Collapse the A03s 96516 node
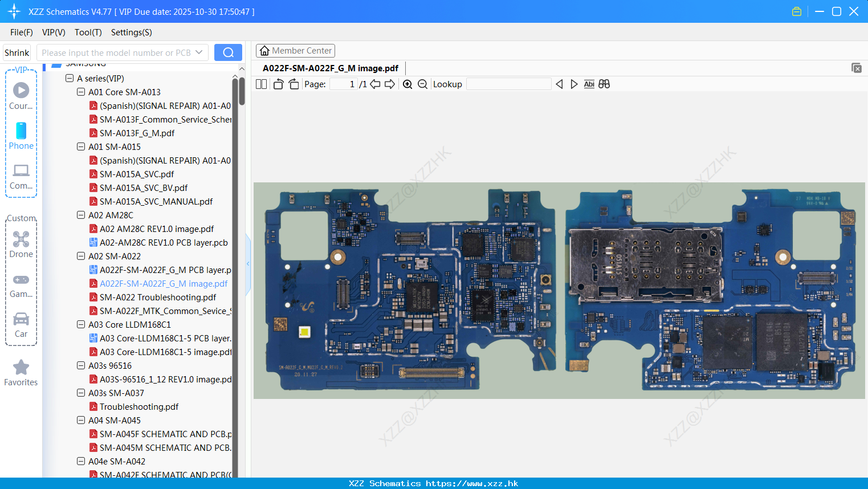 (81, 366)
